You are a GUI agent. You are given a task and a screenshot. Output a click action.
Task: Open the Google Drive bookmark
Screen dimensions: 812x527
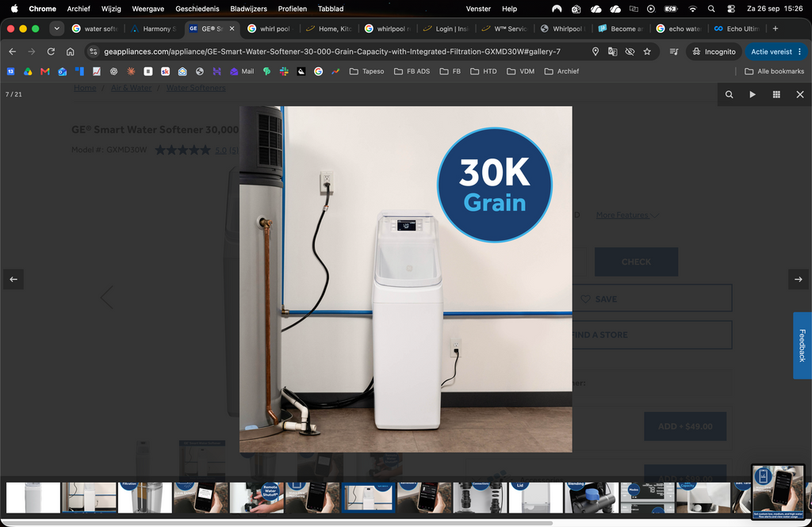pyautogui.click(x=28, y=71)
